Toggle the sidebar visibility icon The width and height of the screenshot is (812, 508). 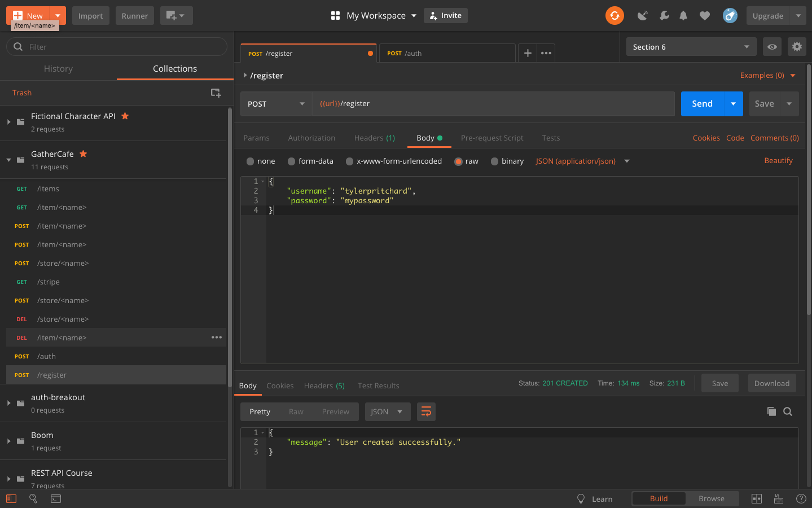coord(11,498)
